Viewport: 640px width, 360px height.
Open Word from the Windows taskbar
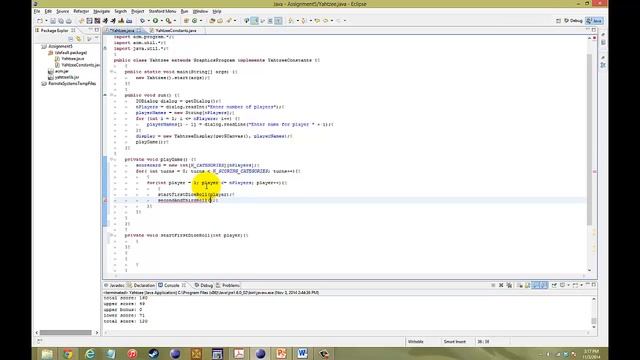302,353
